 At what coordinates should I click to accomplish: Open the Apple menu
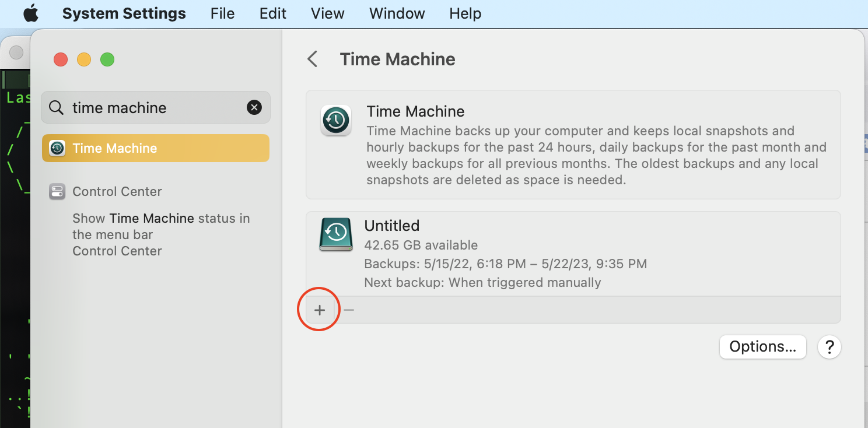tap(31, 13)
